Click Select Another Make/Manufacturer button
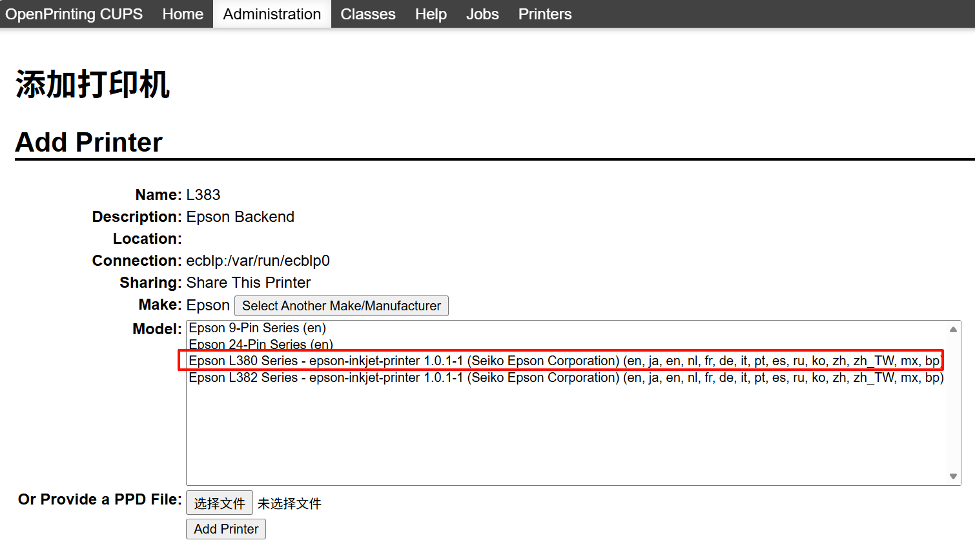Screen dimensions: 975x560 tap(341, 306)
